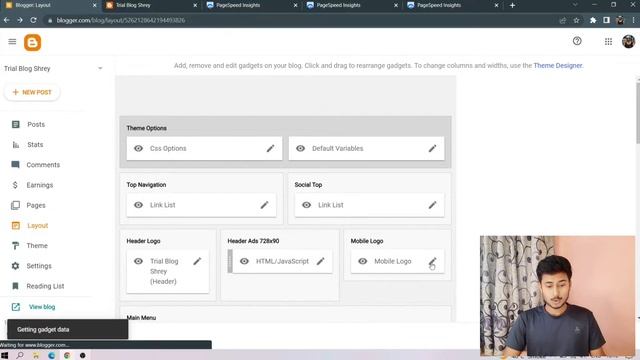Screen dimensions: 640x360
Task: Open a new browser tab
Action: (512, 5)
